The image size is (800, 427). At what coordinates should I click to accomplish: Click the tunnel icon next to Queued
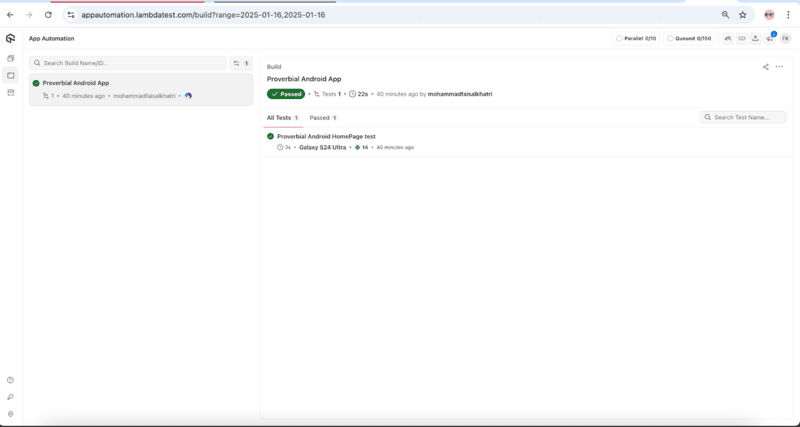click(728, 38)
